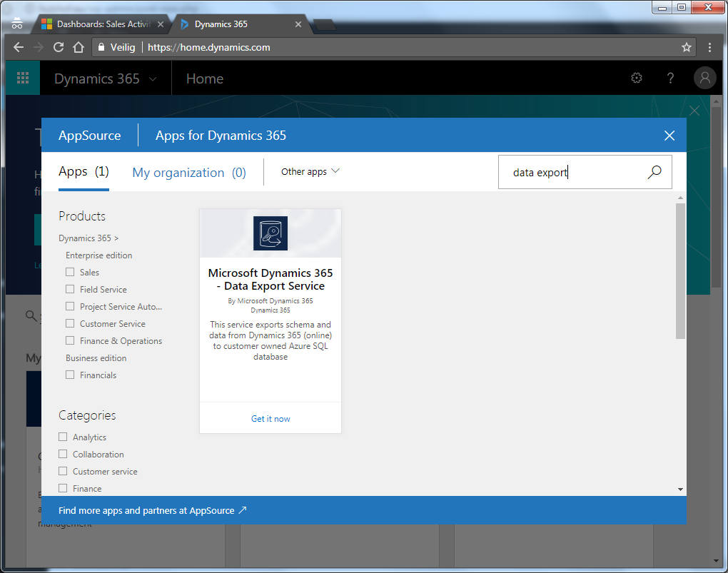
Task: Click the Business edition heading
Action: pos(96,358)
